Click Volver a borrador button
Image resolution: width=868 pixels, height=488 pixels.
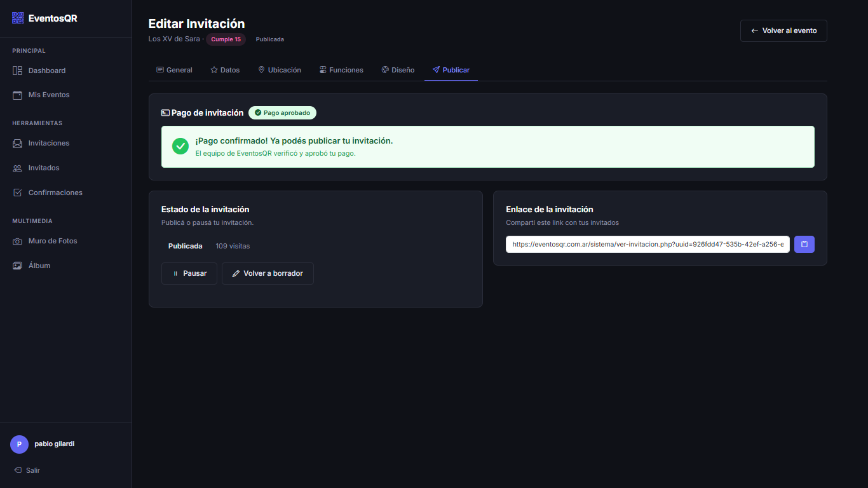click(x=268, y=273)
